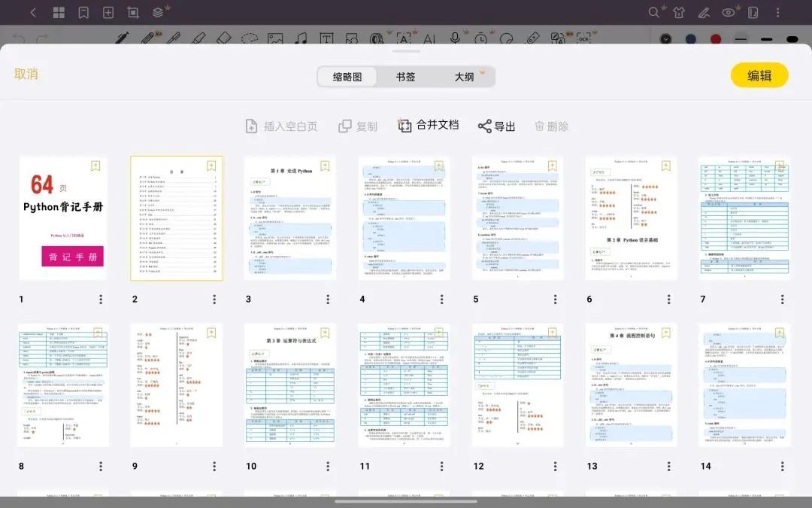The height and width of the screenshot is (508, 812).
Task: Click the 删除 button
Action: pyautogui.click(x=551, y=126)
